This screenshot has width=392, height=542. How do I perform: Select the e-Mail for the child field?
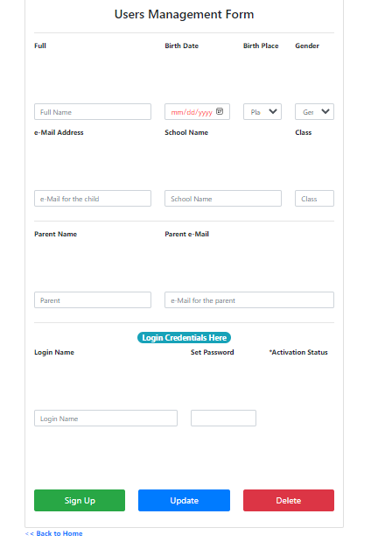pyautogui.click(x=93, y=199)
